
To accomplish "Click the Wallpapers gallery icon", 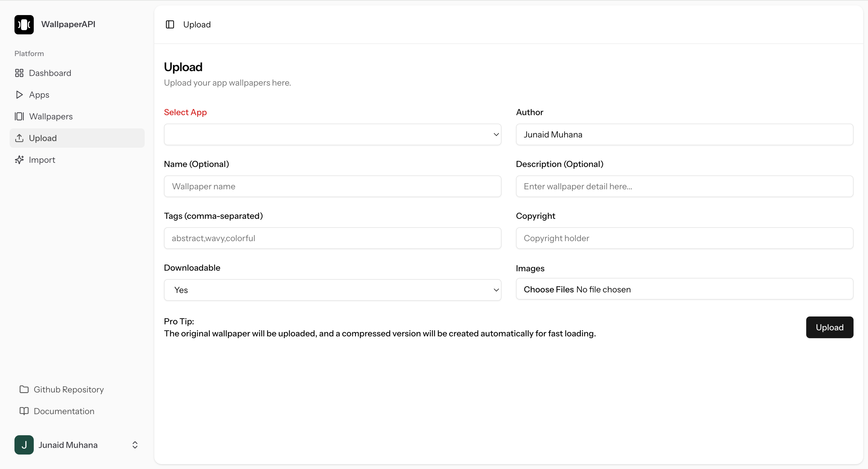I will (19, 117).
